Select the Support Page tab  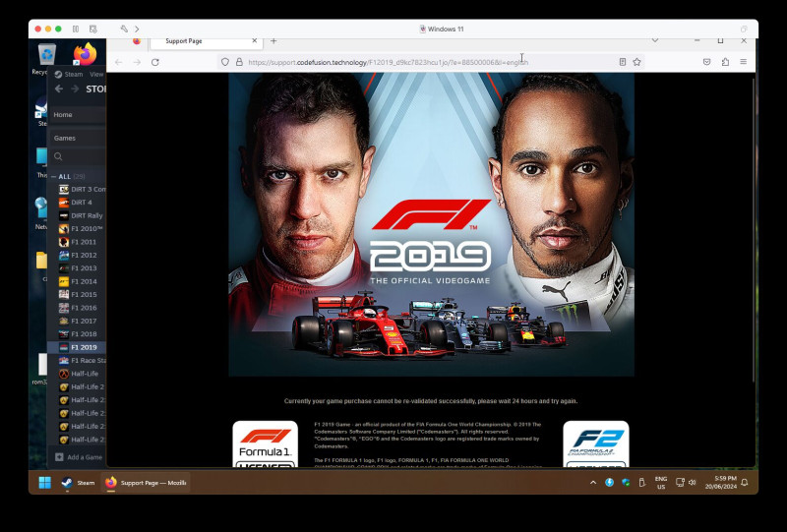[x=206, y=41]
